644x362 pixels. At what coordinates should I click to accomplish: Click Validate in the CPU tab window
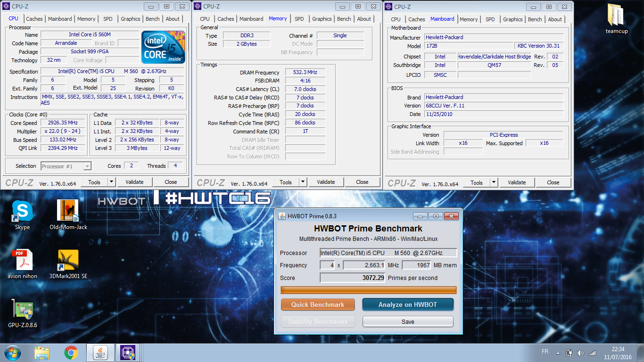[134, 182]
